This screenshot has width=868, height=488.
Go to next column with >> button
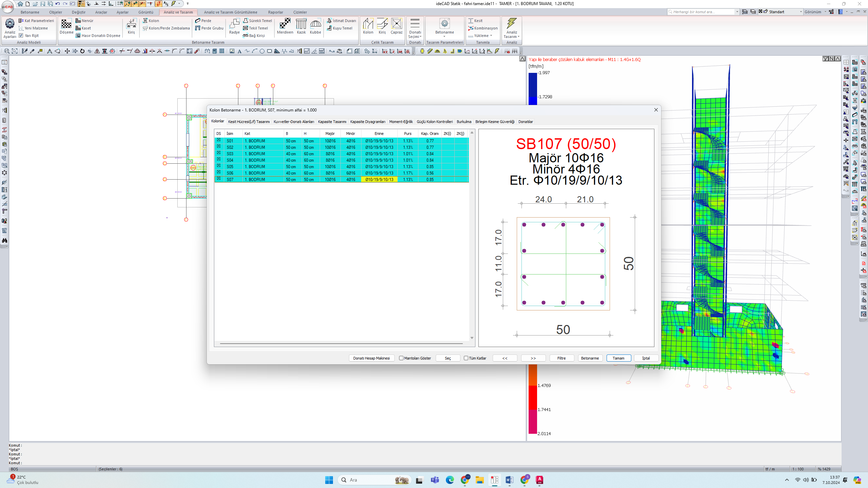click(533, 358)
